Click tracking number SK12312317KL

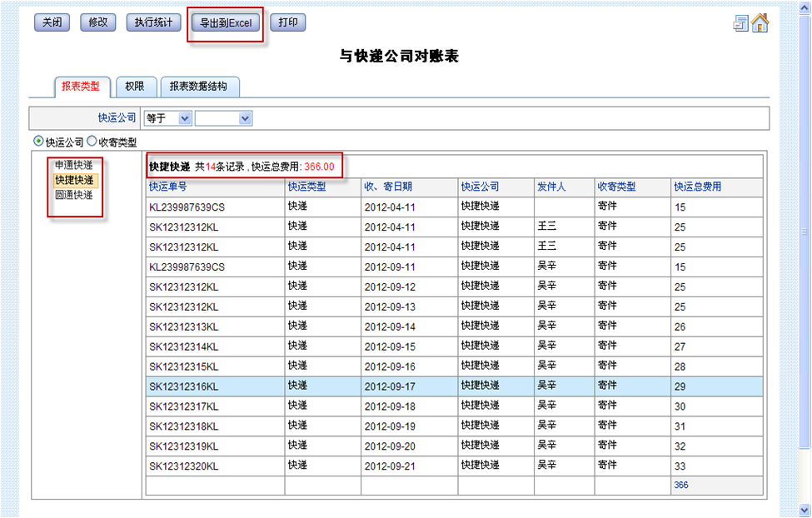click(x=184, y=406)
